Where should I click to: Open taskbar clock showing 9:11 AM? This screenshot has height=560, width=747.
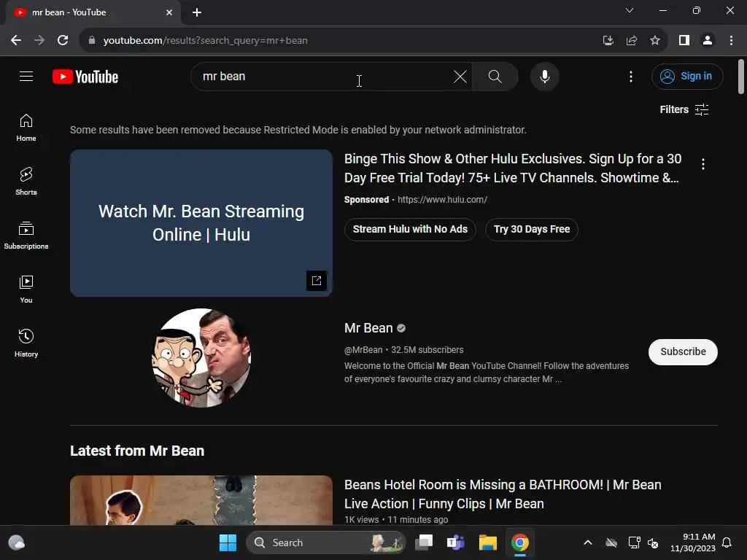(x=693, y=542)
